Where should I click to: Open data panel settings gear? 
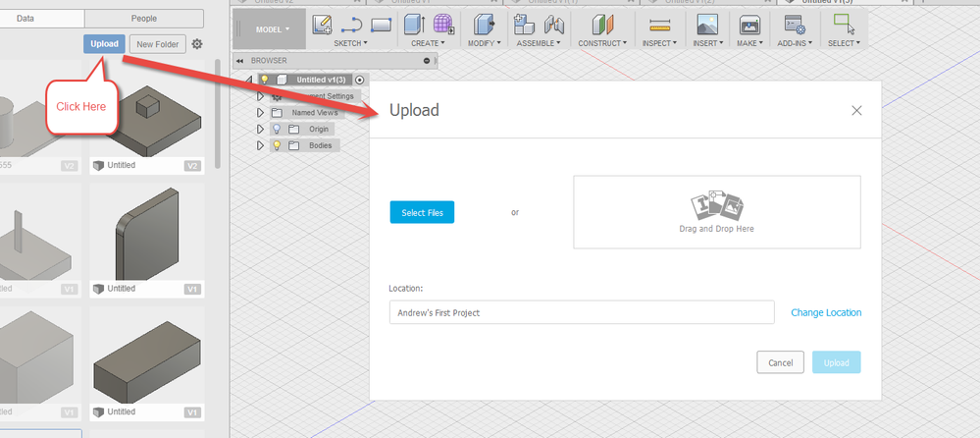click(197, 44)
